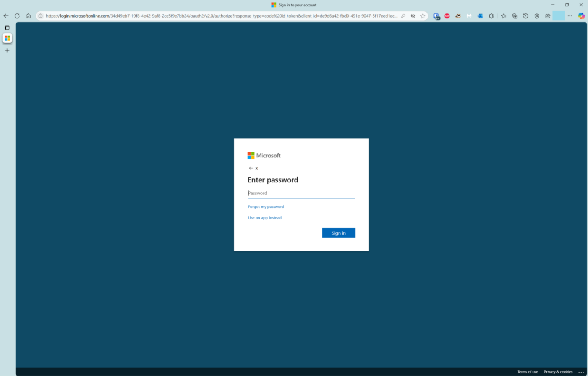Open browser History from the toolbar

pos(526,16)
